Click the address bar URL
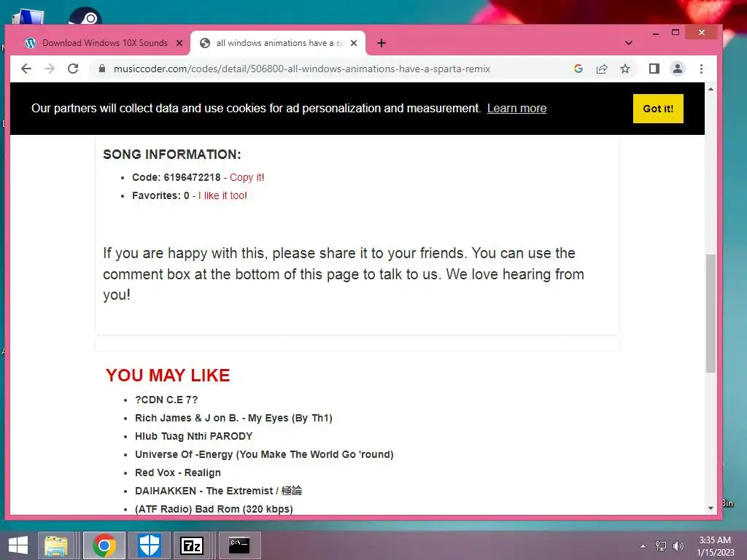Viewport: 747px width, 560px height. pyautogui.click(x=301, y=69)
